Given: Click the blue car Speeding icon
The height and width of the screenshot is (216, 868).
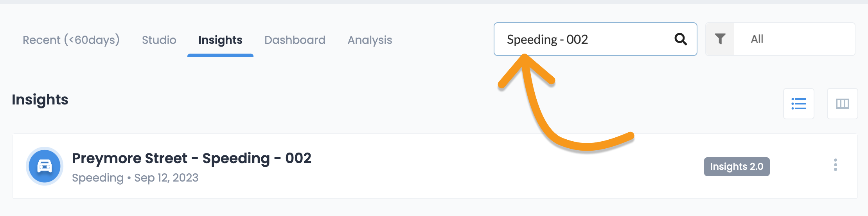Looking at the screenshot, I should click(x=45, y=166).
